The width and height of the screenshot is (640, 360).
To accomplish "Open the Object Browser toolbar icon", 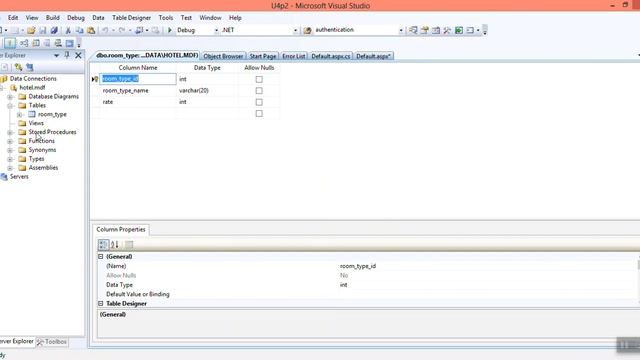I will pyautogui.click(x=436, y=30).
